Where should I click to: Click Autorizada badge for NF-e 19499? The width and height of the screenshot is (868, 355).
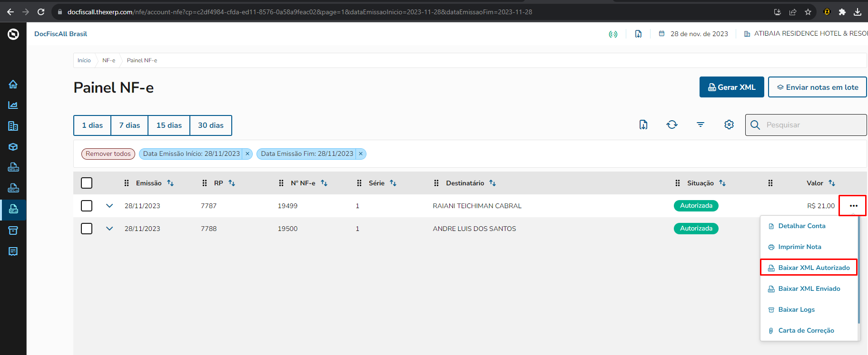tap(696, 206)
